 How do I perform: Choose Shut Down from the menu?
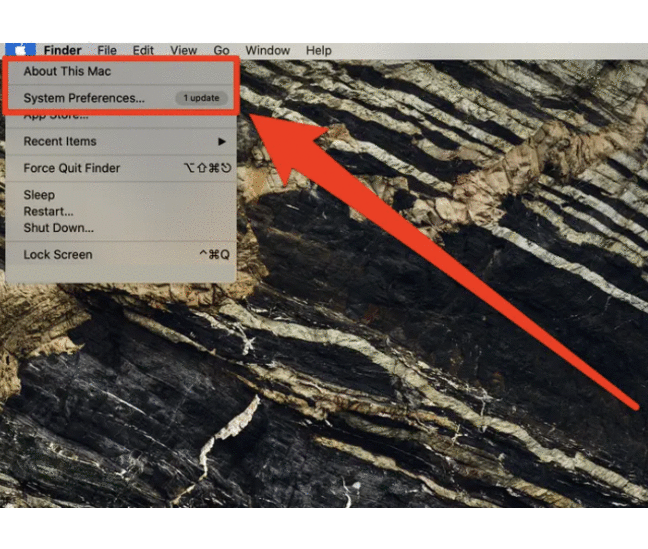click(58, 228)
